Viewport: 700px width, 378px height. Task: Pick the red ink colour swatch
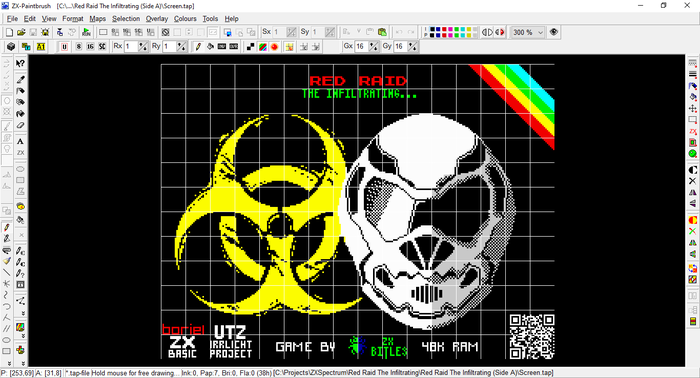[x=444, y=29]
